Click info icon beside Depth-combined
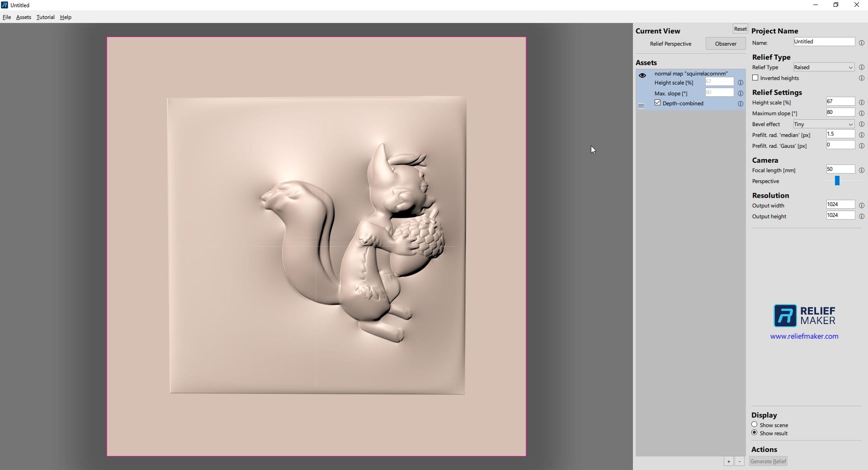Viewport: 868px width, 470px height. 740,104
